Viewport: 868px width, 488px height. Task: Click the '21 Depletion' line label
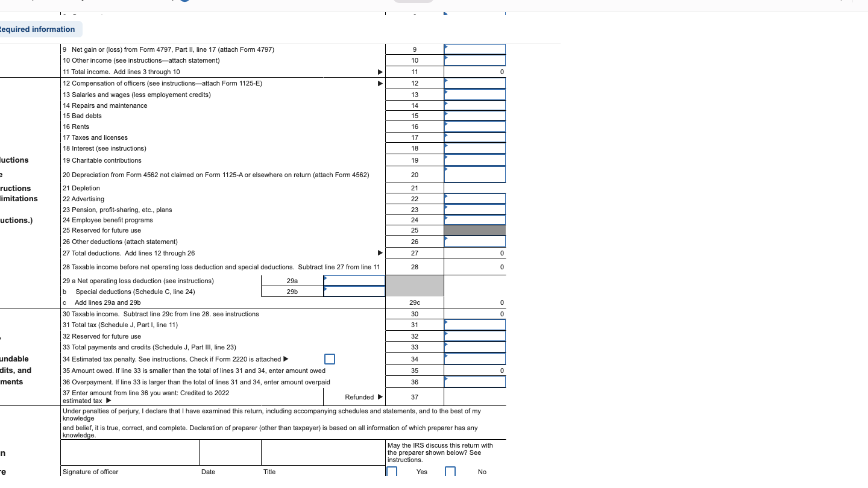[x=81, y=188]
